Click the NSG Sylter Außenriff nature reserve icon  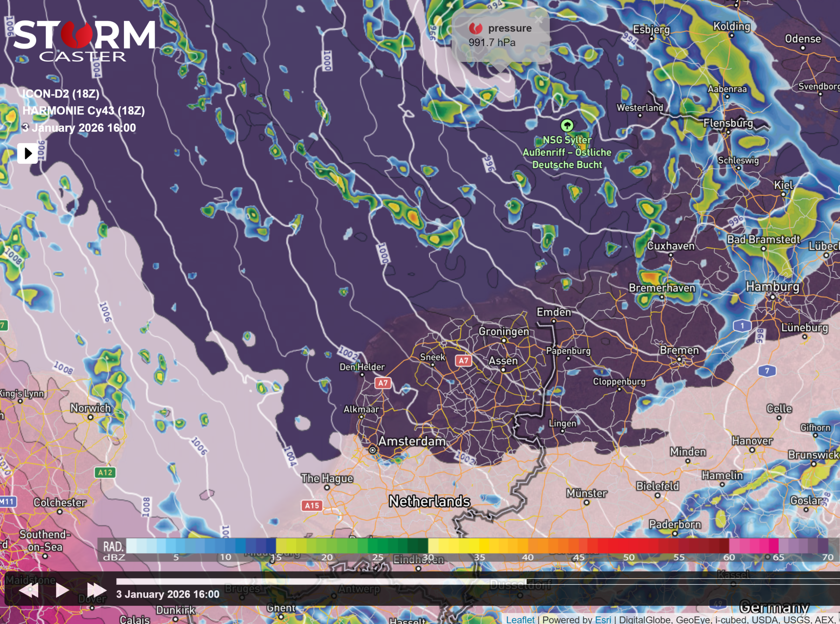coord(567,126)
